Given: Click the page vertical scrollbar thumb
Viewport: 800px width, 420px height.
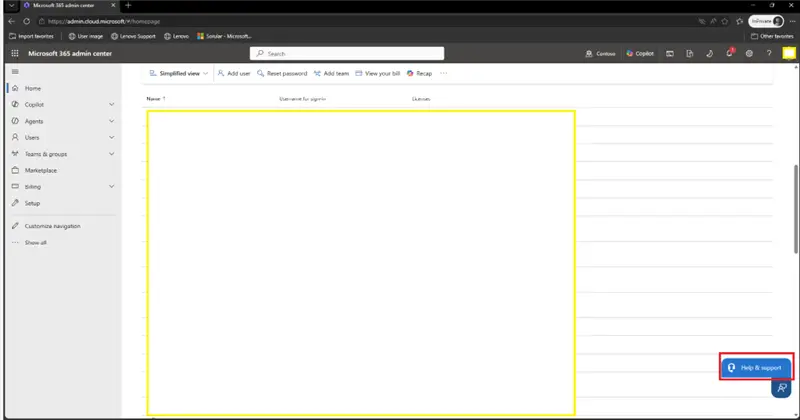Looking at the screenshot, I should coord(796,209).
